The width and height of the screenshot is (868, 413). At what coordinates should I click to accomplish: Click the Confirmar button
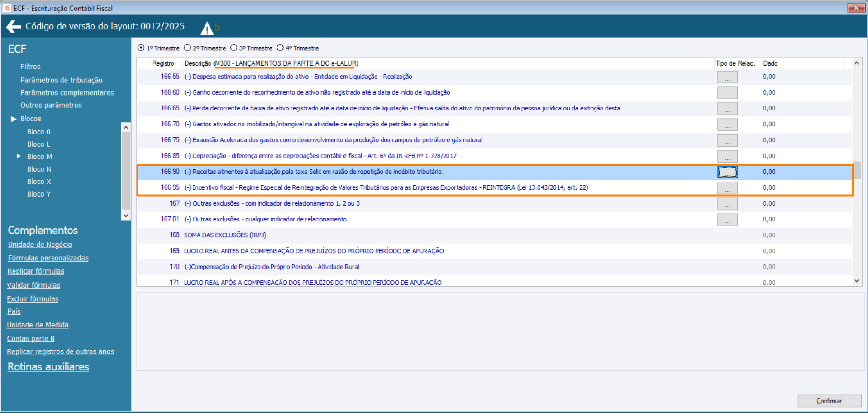click(x=829, y=401)
